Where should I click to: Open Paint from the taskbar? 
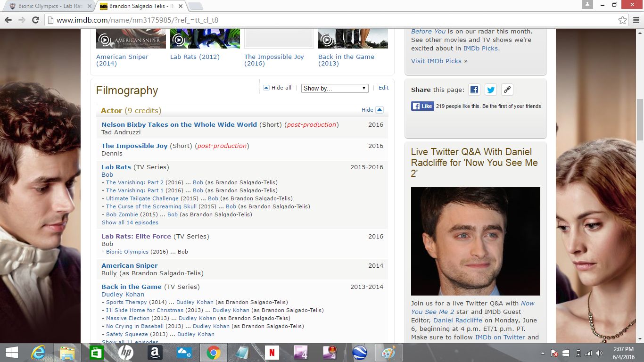point(389,353)
